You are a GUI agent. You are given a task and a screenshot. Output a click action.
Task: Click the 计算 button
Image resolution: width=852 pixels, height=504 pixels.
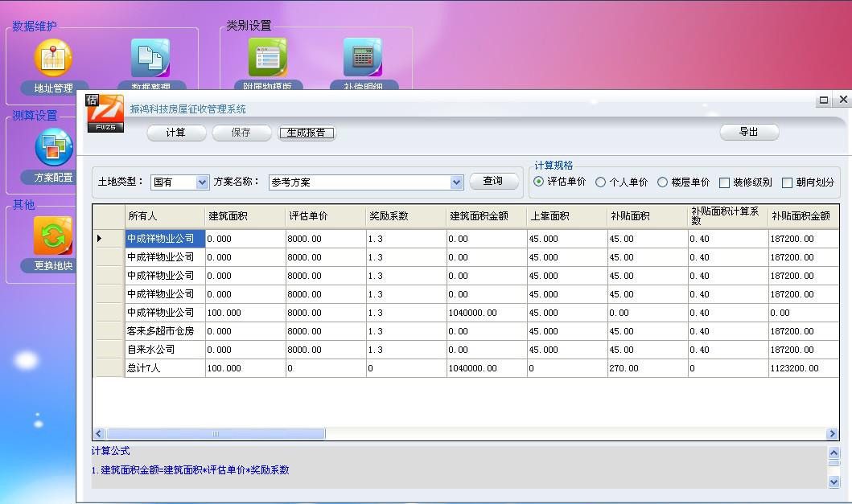point(176,133)
